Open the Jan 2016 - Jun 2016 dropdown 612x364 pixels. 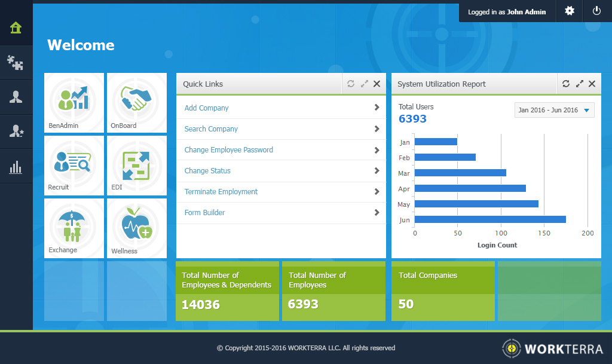(x=554, y=110)
